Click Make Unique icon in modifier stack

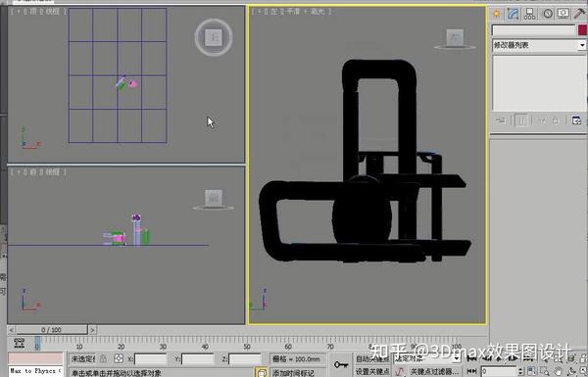[542, 120]
